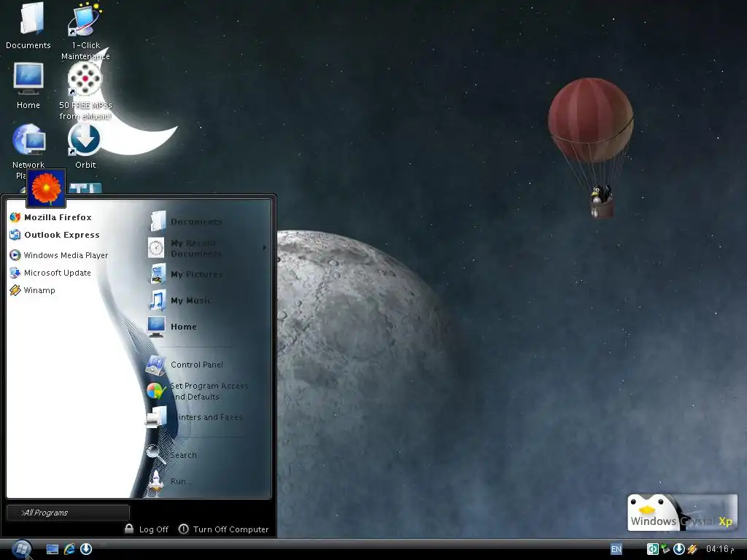Click the green network tray icon

[665, 549]
